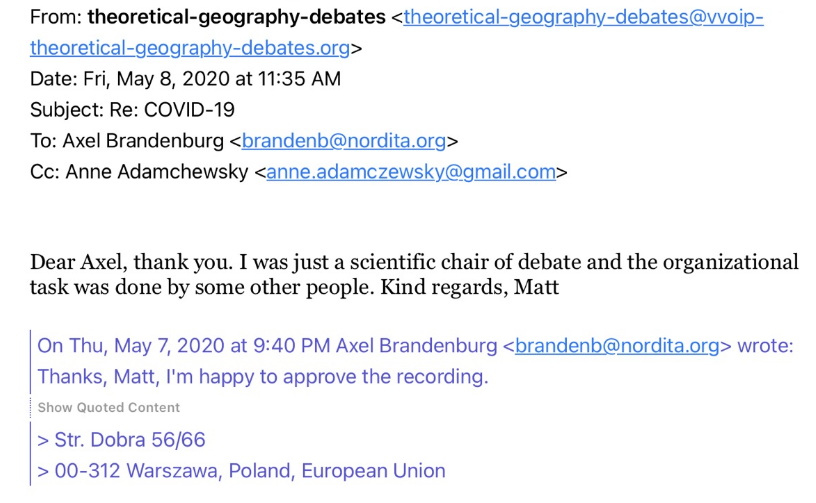Screen dimensions: 816x503
Task: Click the sender name theoretical-geography-debates
Action: coord(236,17)
